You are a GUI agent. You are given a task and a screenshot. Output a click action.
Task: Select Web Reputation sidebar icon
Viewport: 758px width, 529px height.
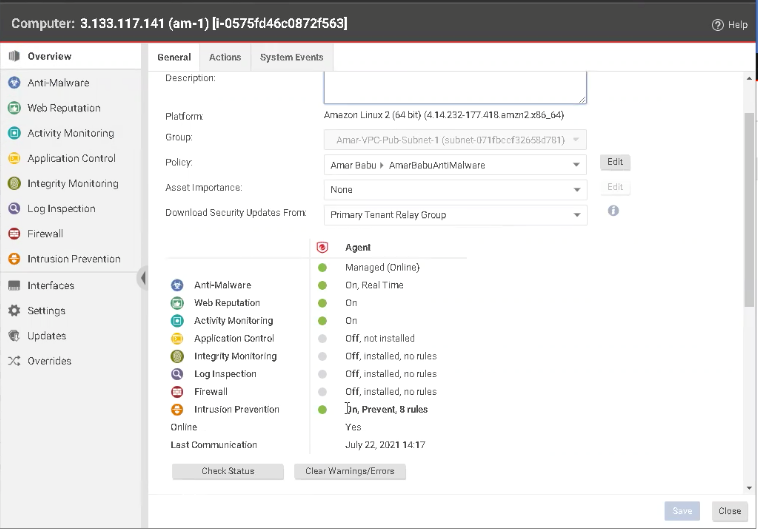point(15,108)
